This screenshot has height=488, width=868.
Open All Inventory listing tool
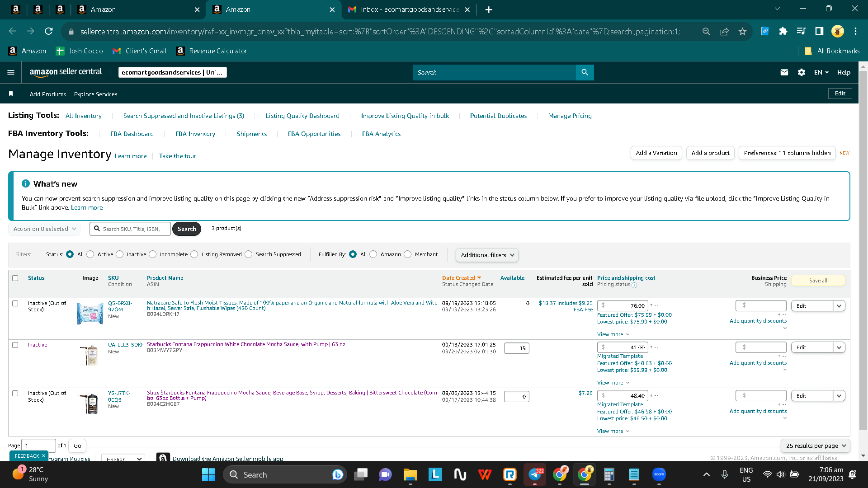click(84, 116)
